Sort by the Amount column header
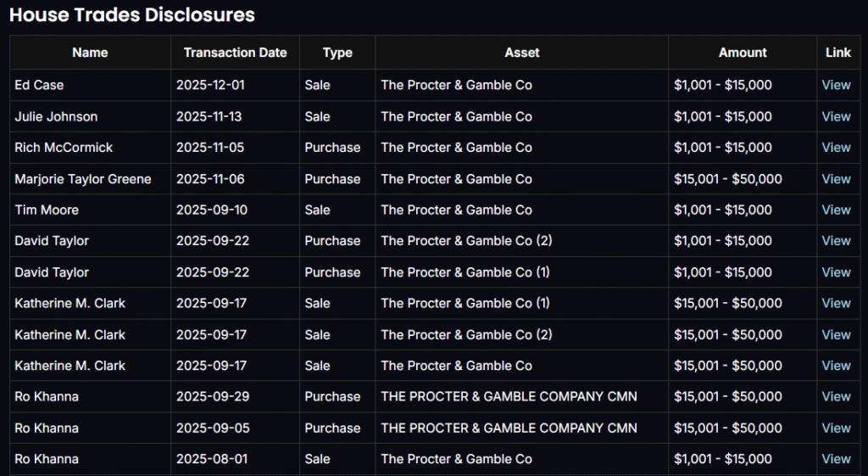This screenshot has width=868, height=476. (743, 53)
